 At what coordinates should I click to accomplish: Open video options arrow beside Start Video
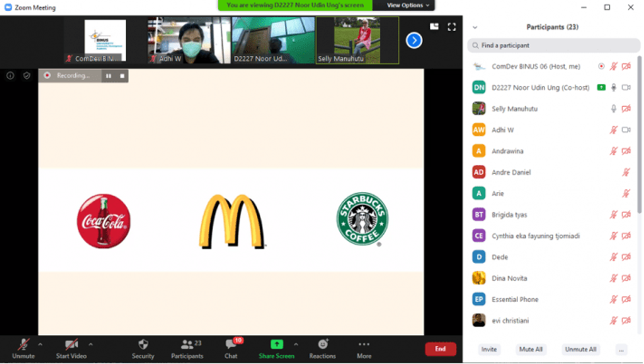point(90,344)
